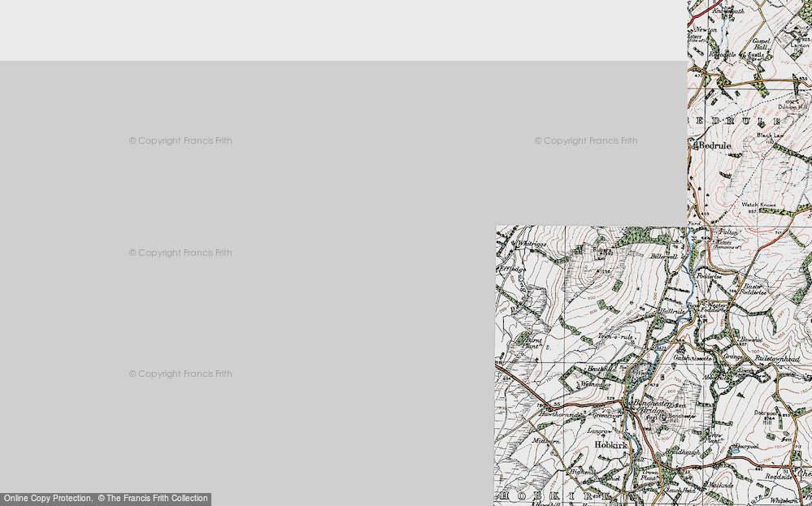Click the Ruletownhead place name

click(777, 358)
